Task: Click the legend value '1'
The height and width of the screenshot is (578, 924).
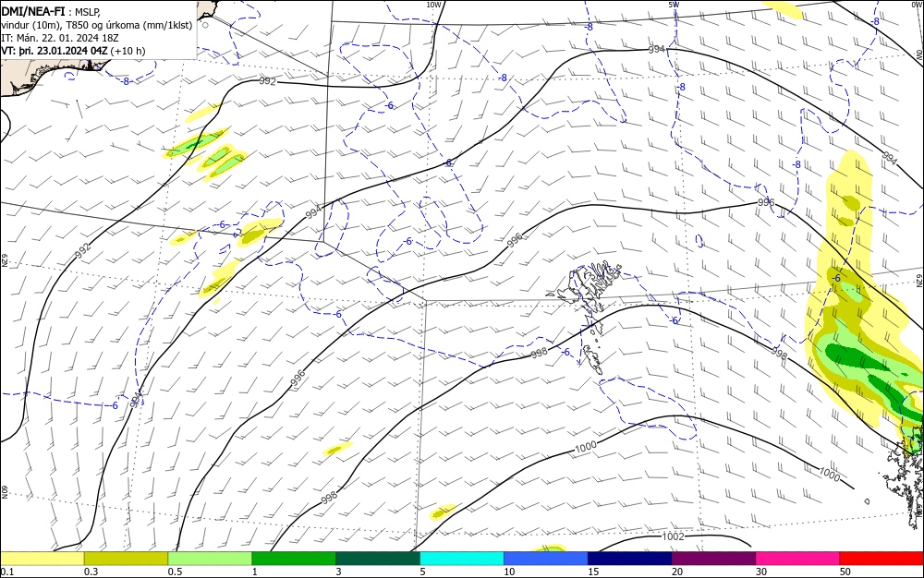Action: point(255,572)
